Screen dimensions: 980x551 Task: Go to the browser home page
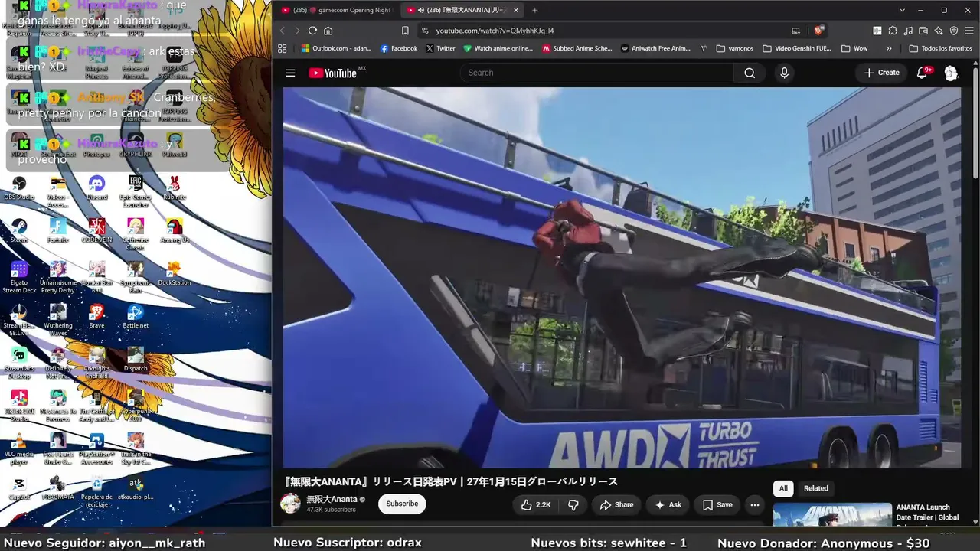click(328, 31)
